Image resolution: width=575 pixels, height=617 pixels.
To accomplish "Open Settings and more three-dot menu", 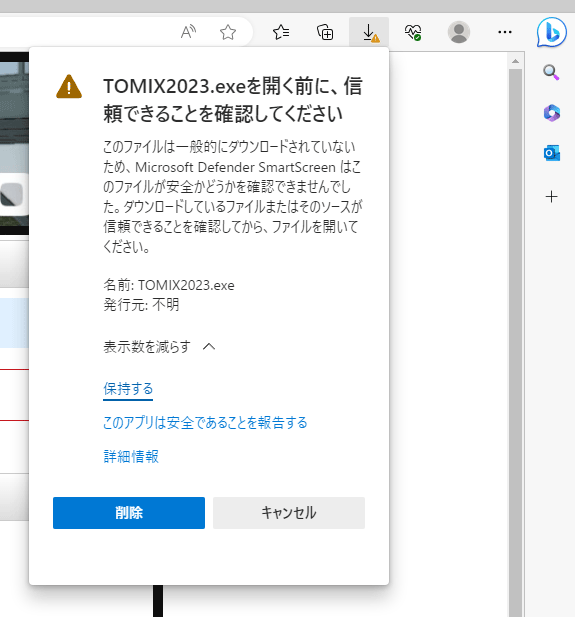I will coord(505,32).
